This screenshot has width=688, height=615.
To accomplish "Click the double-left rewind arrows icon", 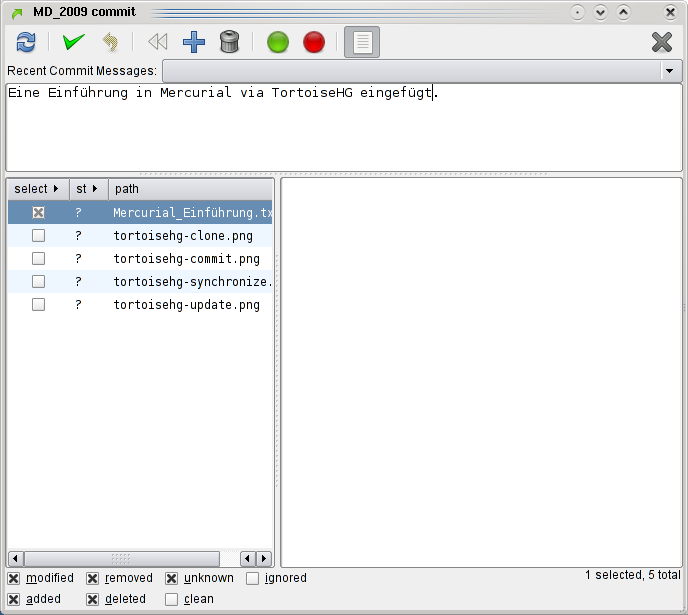I will click(x=157, y=42).
